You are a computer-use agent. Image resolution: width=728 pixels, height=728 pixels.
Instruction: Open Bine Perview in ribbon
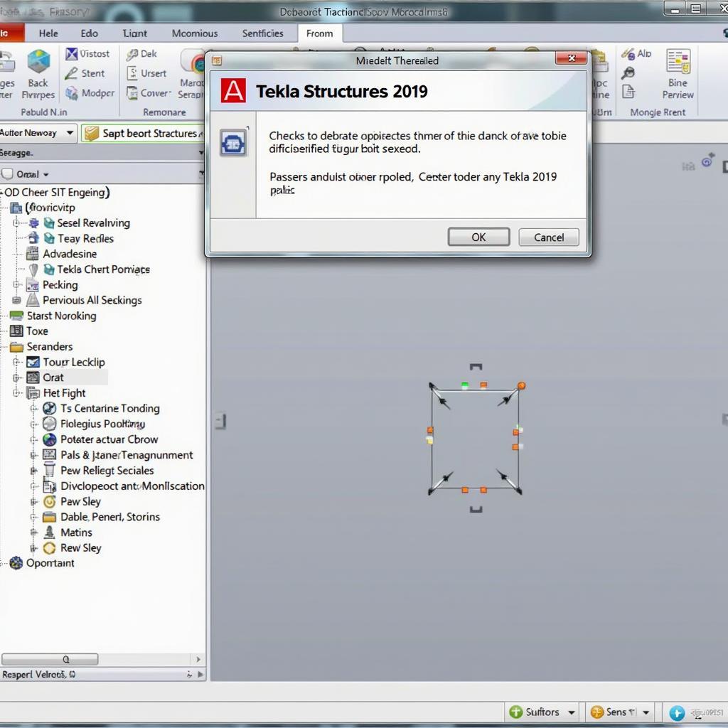coord(678,74)
